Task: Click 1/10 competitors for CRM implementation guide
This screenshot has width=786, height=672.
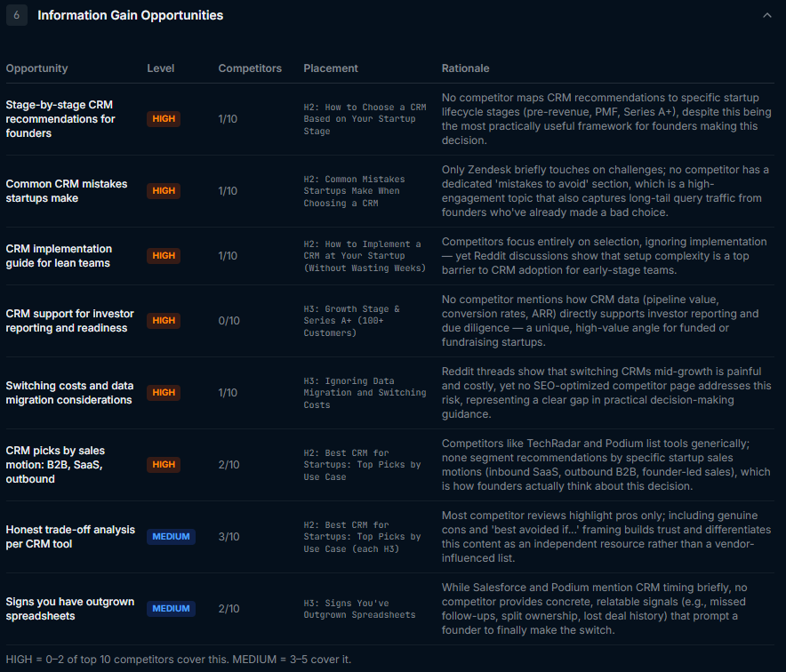Action: point(228,256)
